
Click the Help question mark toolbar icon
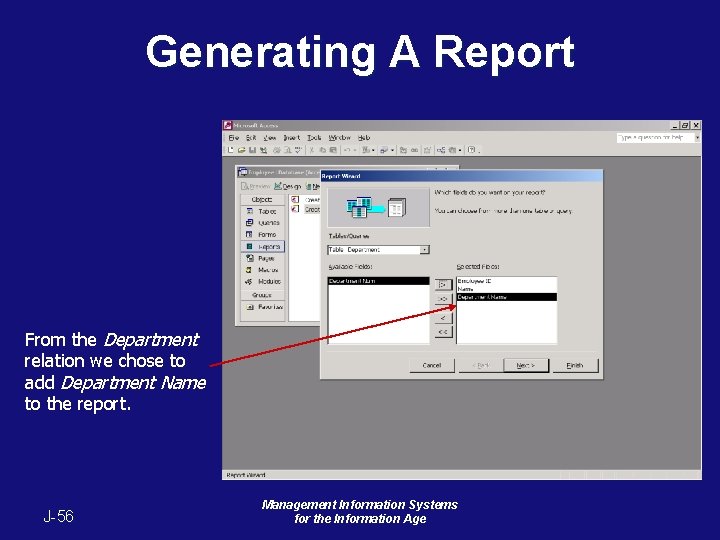click(x=471, y=150)
